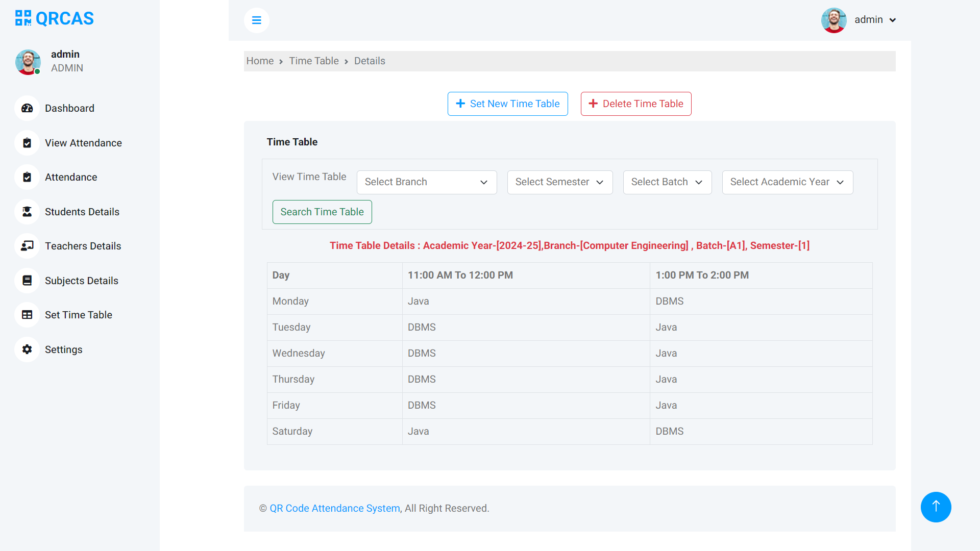Image resolution: width=980 pixels, height=551 pixels.
Task: Open the Dashboard from the sidebar
Action: [x=27, y=108]
